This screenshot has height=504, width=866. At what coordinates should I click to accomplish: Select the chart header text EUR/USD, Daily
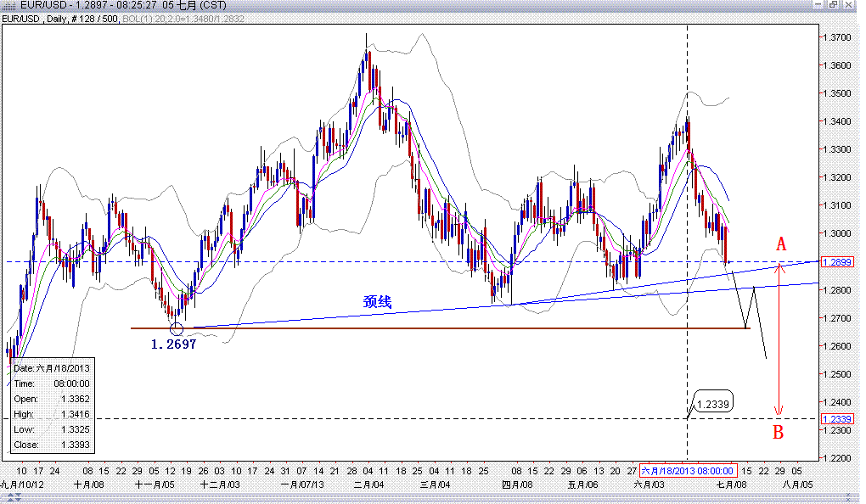tap(34, 19)
